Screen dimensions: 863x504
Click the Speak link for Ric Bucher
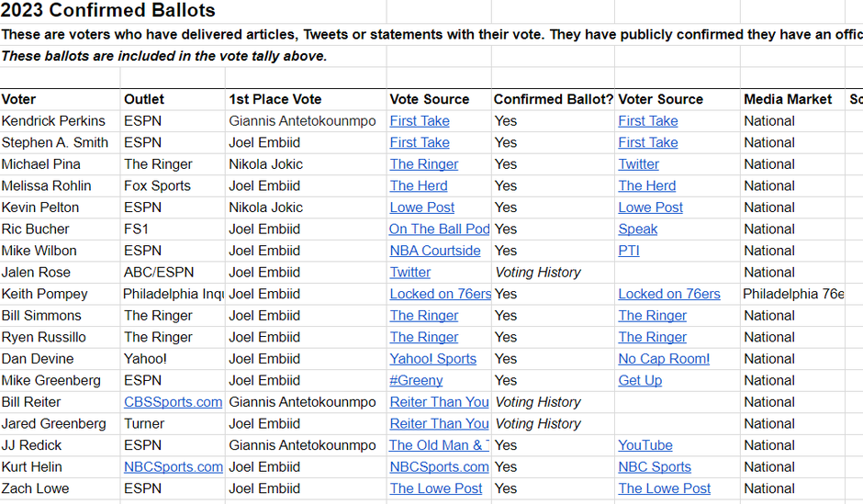point(637,229)
